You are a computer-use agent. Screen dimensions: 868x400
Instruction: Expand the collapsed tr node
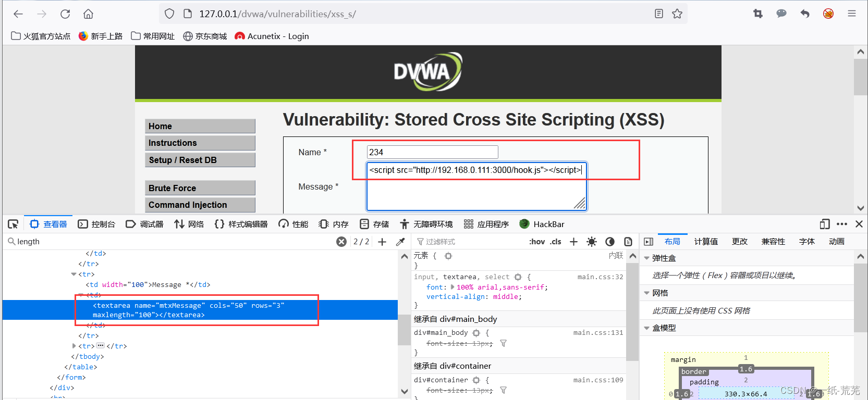click(74, 346)
